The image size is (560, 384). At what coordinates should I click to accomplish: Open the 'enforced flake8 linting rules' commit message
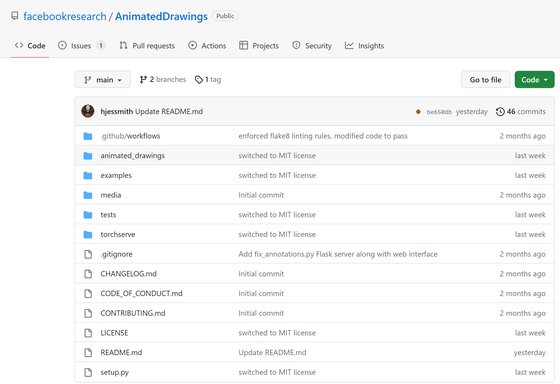coord(323,136)
